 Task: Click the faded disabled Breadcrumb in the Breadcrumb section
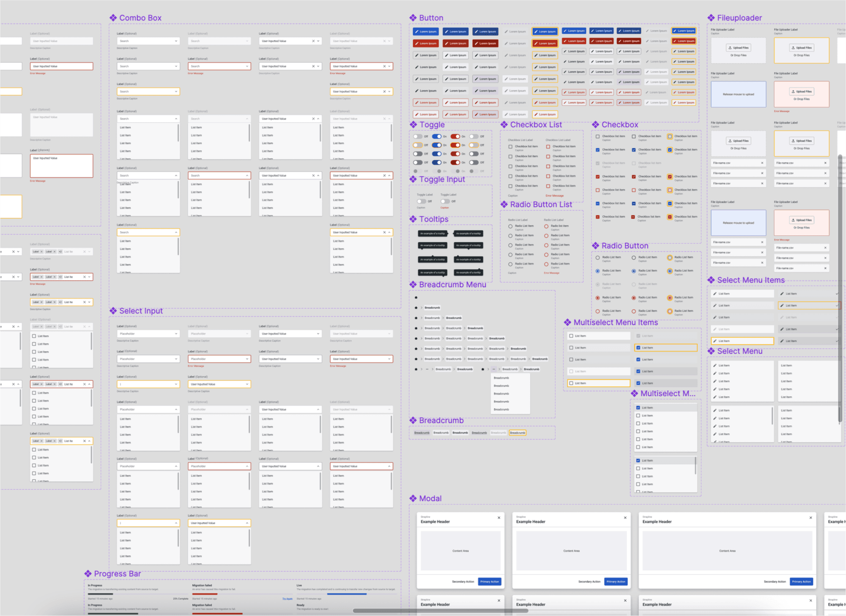click(498, 433)
